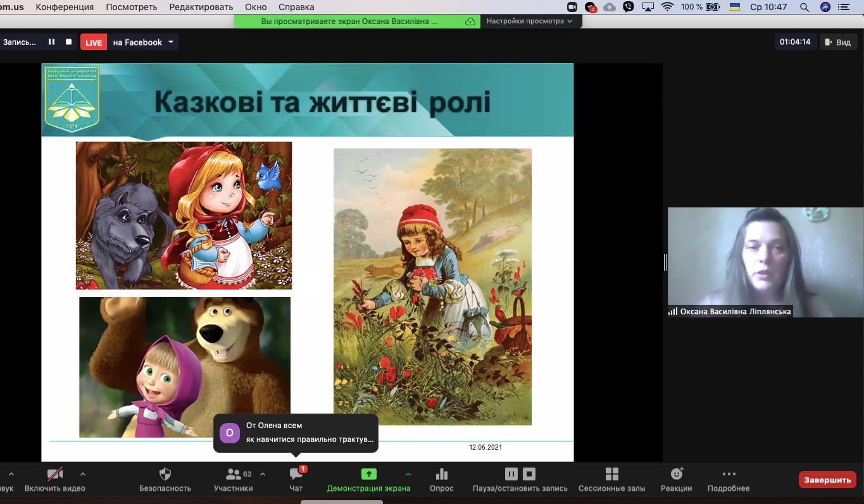Open the More (Подробнее) three-dot menu
This screenshot has height=504, width=864.
729,474
